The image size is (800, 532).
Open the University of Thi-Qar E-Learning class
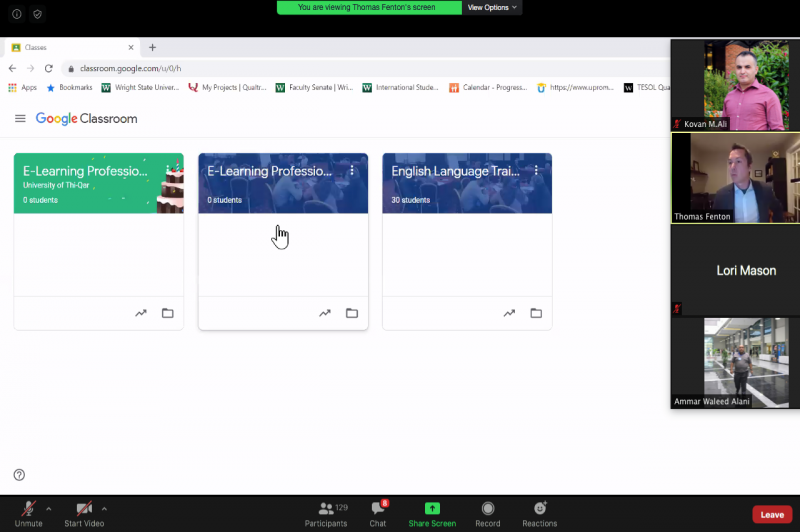85,171
